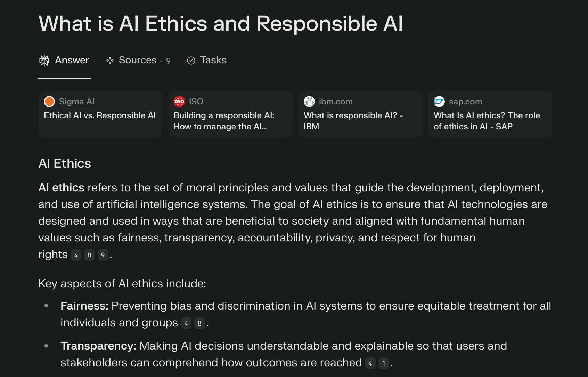Viewport: 588px width, 377px height.
Task: Switch to the Sources tab
Action: pos(138,60)
